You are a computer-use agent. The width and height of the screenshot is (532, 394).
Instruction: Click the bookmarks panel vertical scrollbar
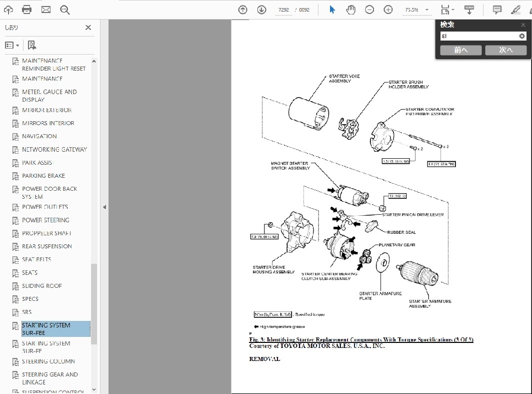tap(94, 300)
